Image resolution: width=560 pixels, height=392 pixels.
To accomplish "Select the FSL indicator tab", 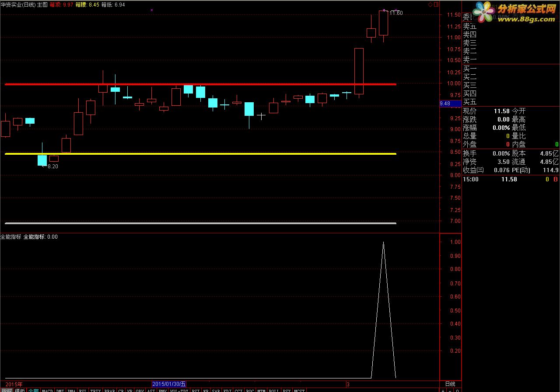I will (83, 390).
